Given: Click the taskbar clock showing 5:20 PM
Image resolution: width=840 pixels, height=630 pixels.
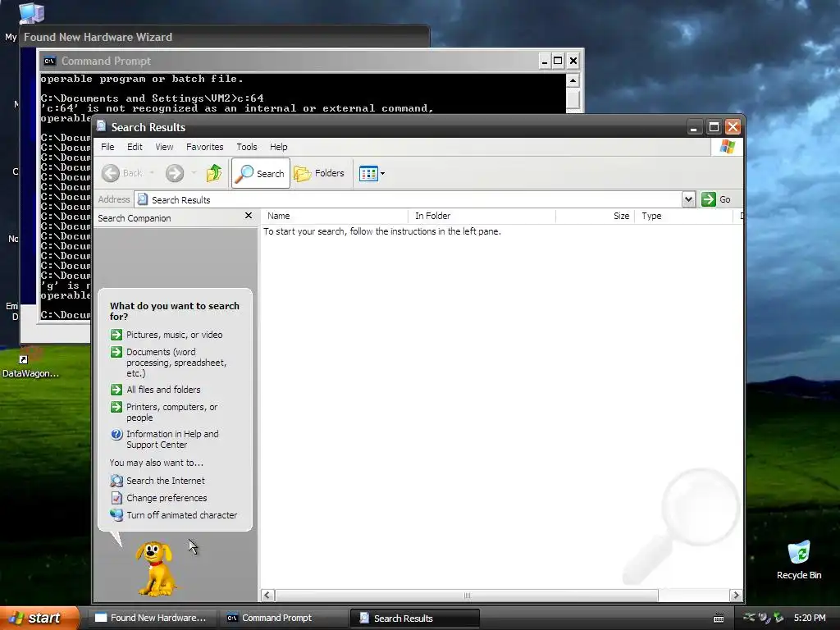Looking at the screenshot, I should pyautogui.click(x=810, y=618).
